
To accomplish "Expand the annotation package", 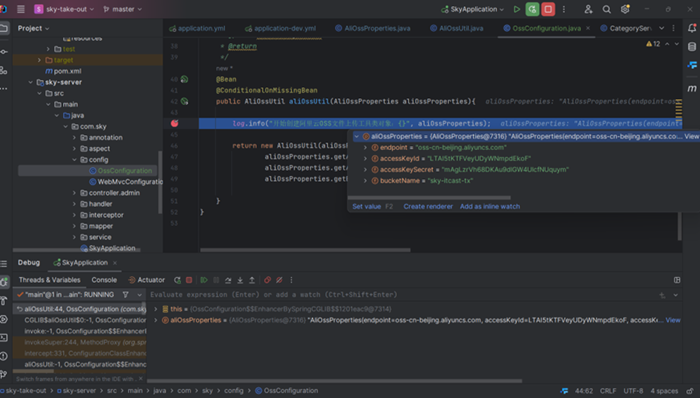I will [75, 137].
